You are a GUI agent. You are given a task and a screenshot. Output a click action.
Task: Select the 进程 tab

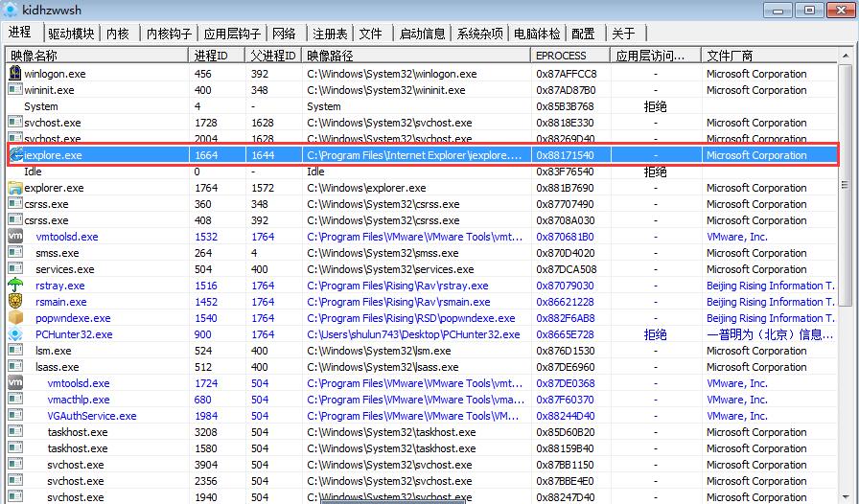tap(20, 32)
